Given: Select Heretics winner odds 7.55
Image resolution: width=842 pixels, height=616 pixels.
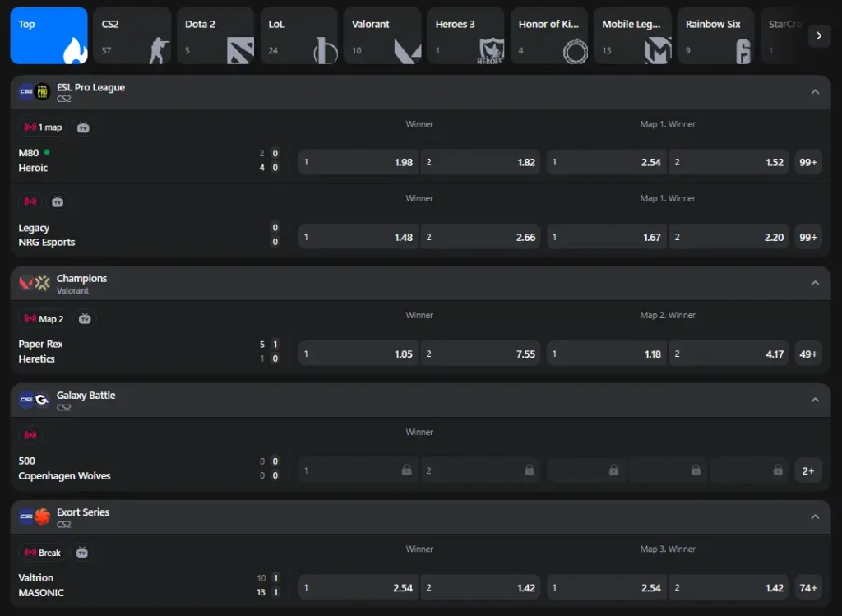Looking at the screenshot, I should coord(480,354).
